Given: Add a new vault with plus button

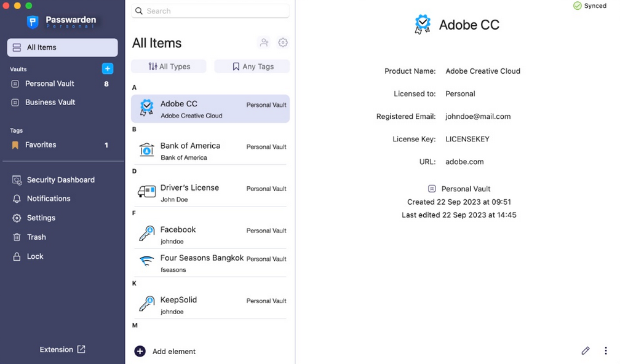Looking at the screenshot, I should pyautogui.click(x=108, y=68).
